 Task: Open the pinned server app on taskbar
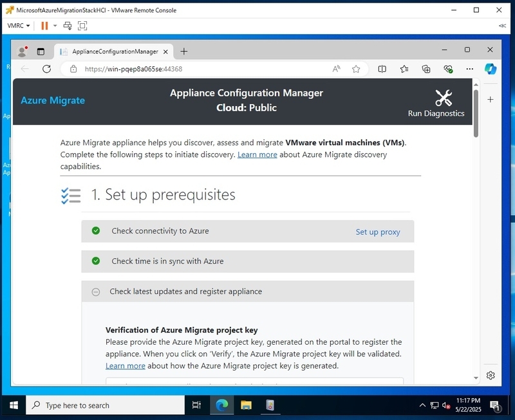270,406
